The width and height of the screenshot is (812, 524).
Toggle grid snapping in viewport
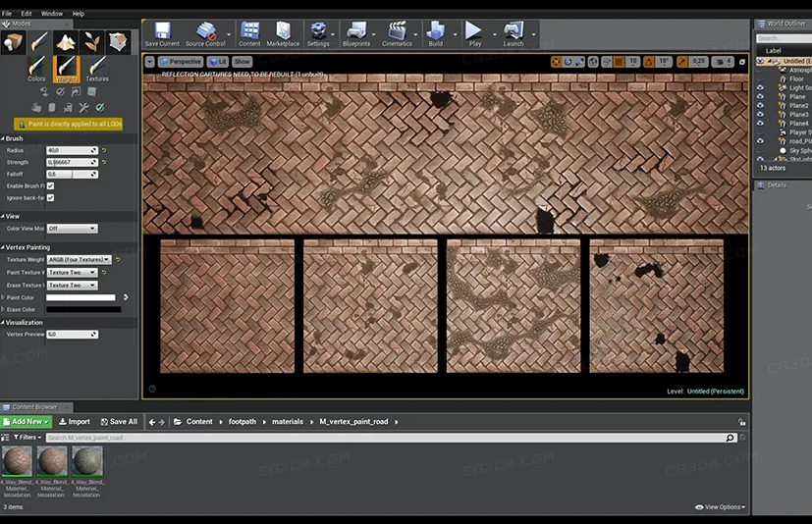point(619,62)
